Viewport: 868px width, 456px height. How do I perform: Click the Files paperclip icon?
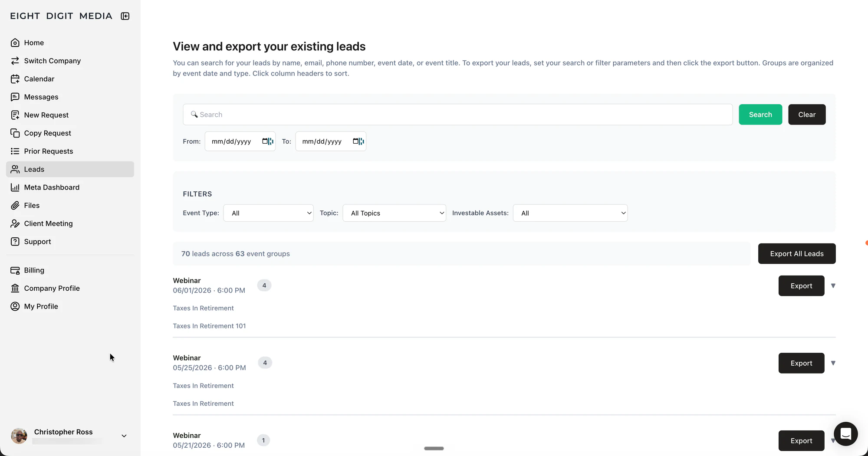pyautogui.click(x=15, y=205)
